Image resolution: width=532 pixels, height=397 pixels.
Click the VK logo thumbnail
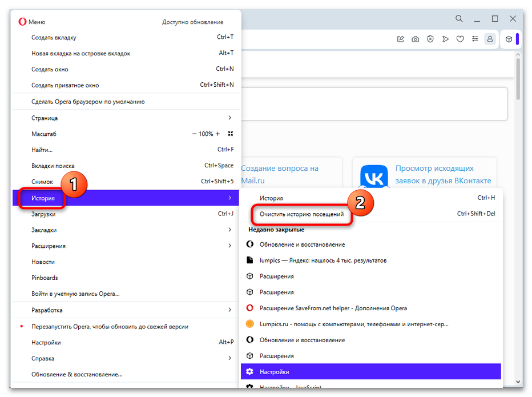click(374, 176)
